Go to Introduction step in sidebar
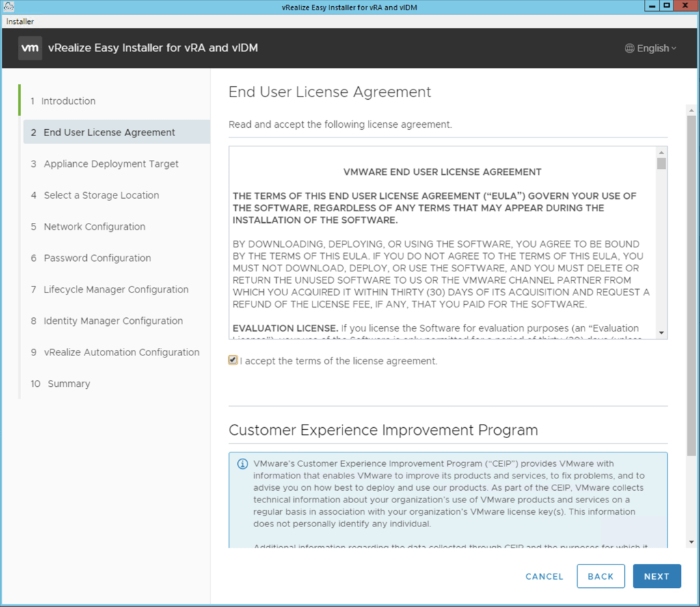The image size is (700, 607). pos(68,101)
